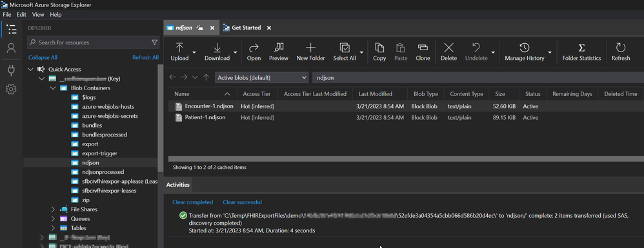The height and width of the screenshot is (248, 644).
Task: Click the ndjson path address field
Action: tap(478, 77)
